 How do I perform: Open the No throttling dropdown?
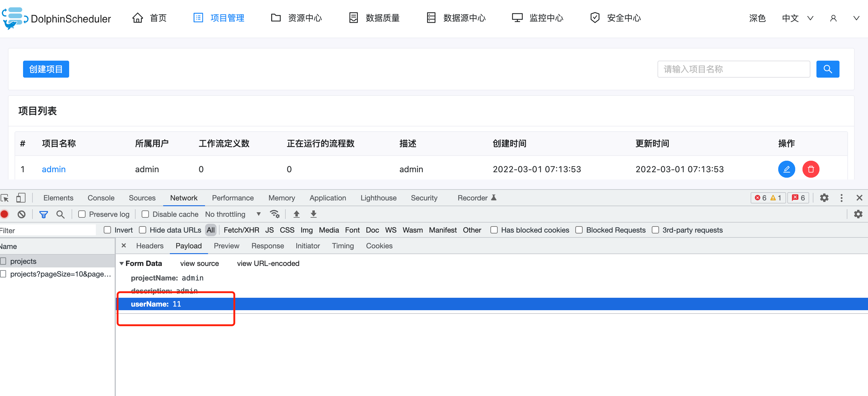pos(233,214)
